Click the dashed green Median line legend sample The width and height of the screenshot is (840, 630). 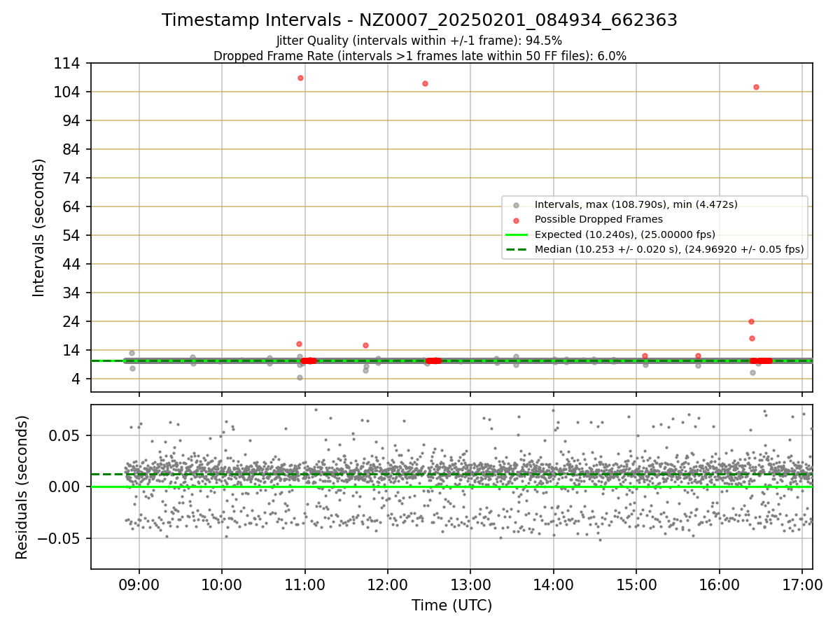(x=517, y=249)
